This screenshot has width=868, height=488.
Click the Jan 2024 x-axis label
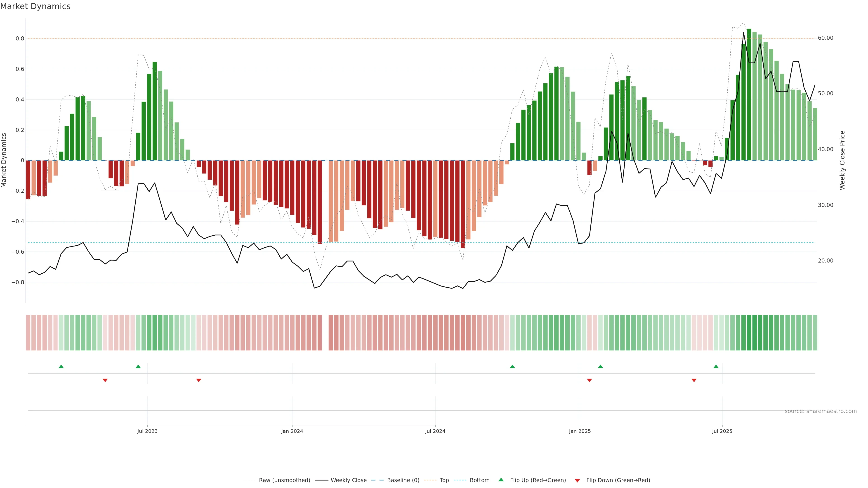[292, 431]
